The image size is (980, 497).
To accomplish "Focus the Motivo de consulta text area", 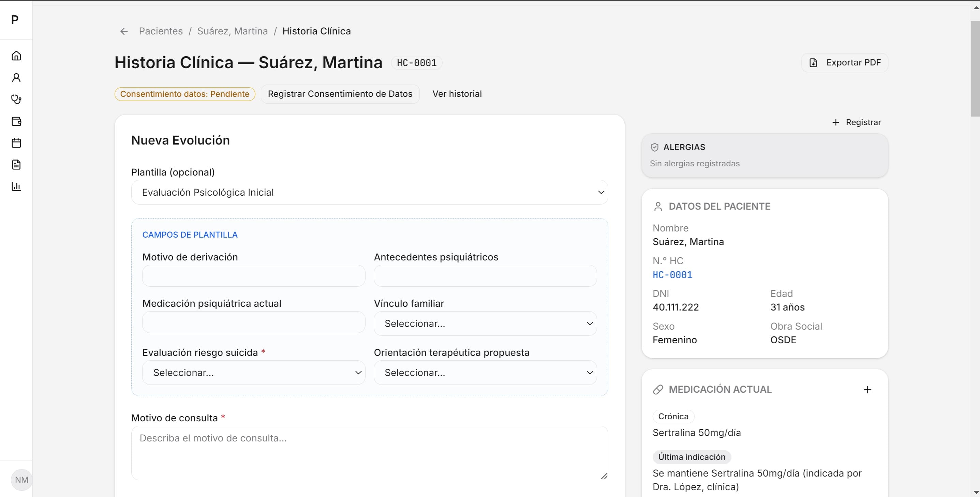I will [x=369, y=452].
